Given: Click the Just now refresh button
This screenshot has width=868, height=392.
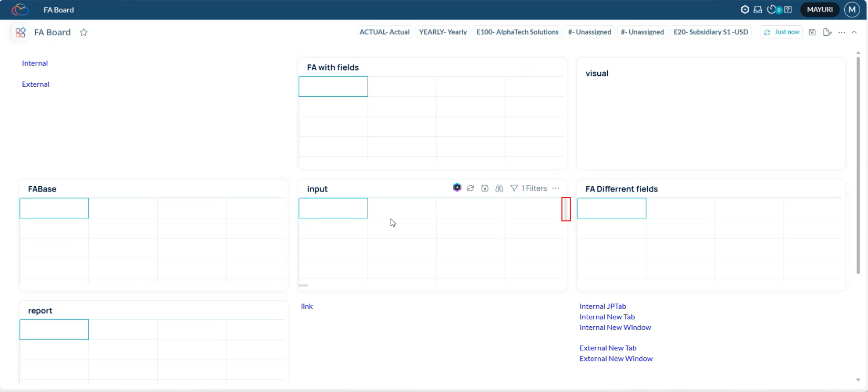Looking at the screenshot, I should (781, 32).
